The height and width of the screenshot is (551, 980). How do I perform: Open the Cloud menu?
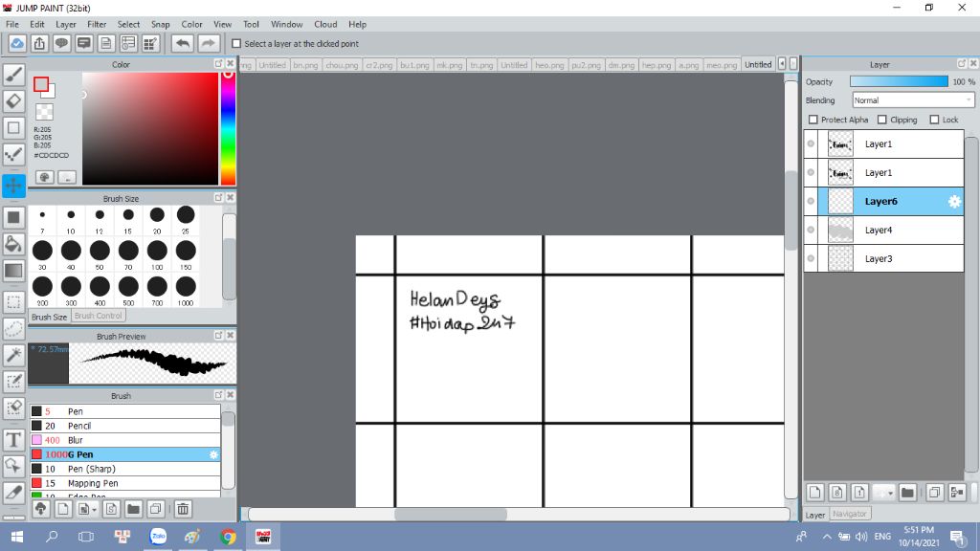(325, 24)
